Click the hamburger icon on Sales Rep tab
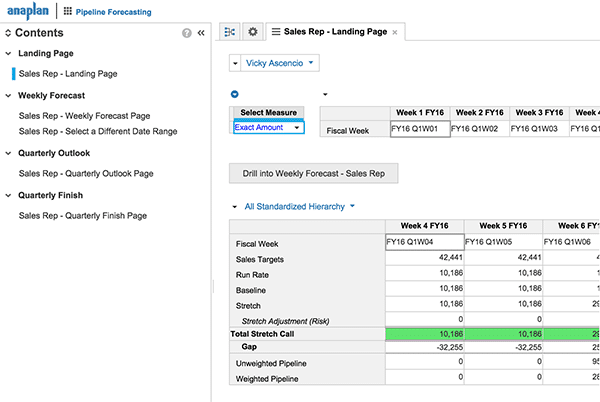Screen dimensions: 600x402 [x=276, y=32]
